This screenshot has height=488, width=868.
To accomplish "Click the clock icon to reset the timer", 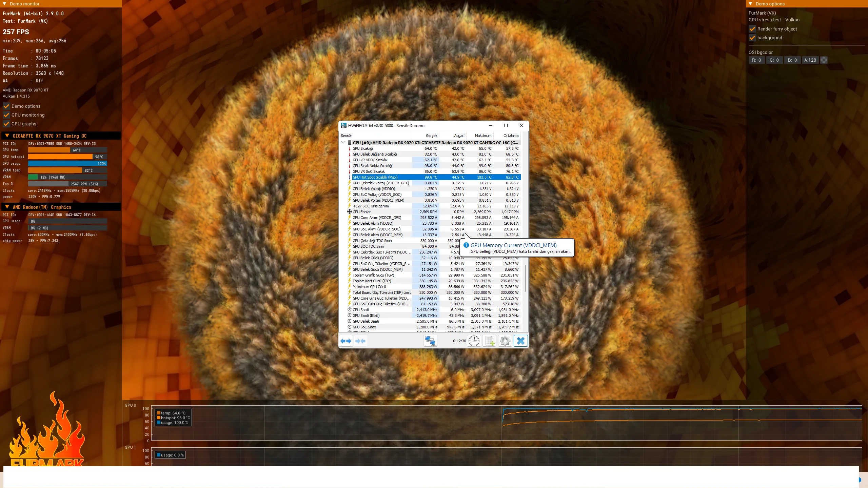I will click(x=474, y=341).
